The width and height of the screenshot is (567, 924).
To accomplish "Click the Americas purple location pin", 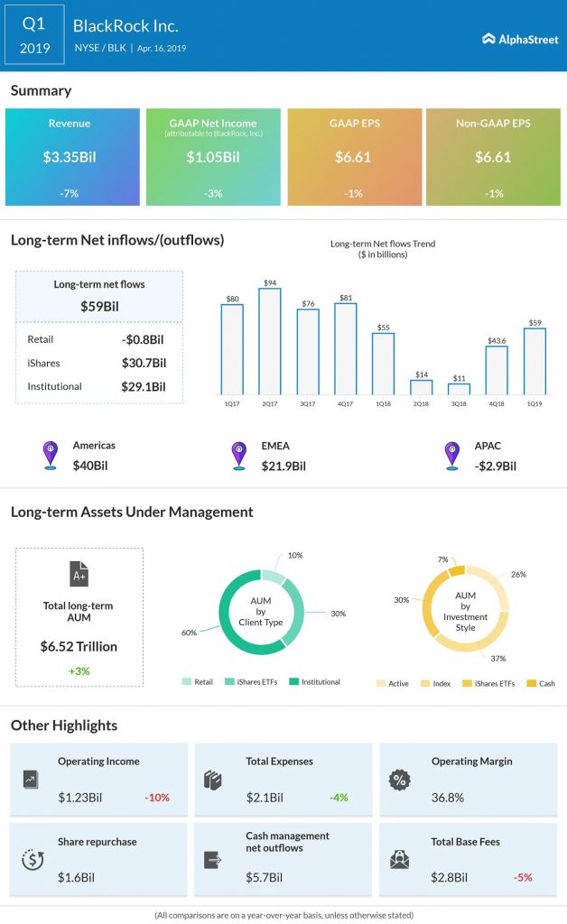I will coord(51,456).
